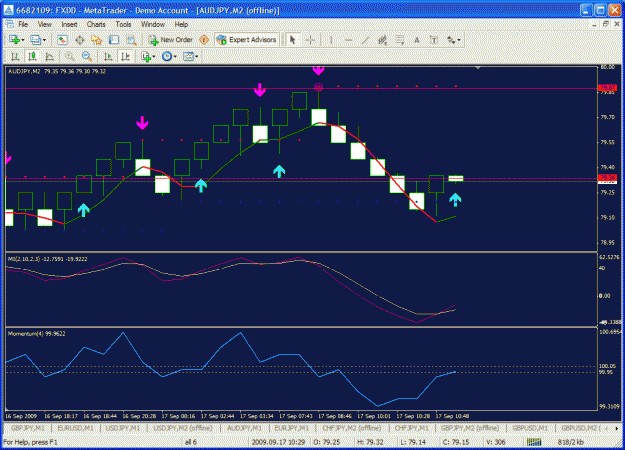Open the File menu

(x=23, y=25)
